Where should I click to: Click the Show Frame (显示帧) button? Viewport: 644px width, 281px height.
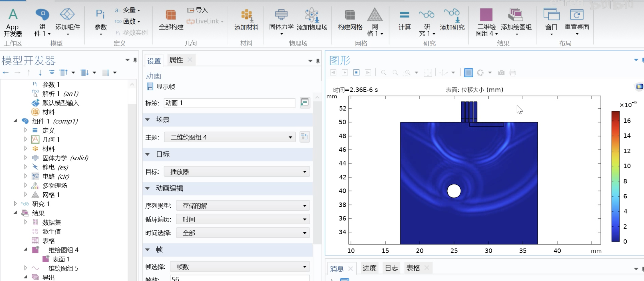tap(161, 87)
